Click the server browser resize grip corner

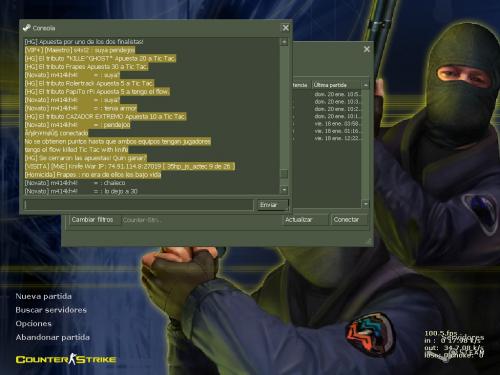click(x=369, y=241)
